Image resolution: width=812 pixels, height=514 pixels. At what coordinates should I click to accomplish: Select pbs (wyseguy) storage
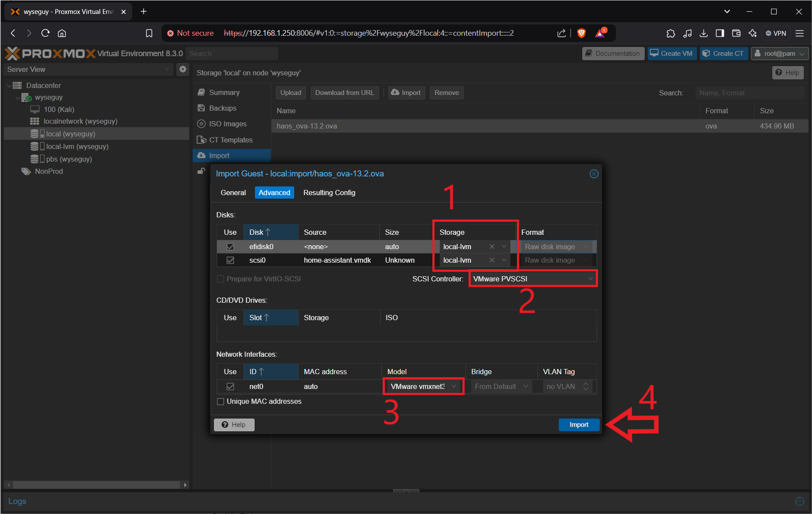click(69, 159)
